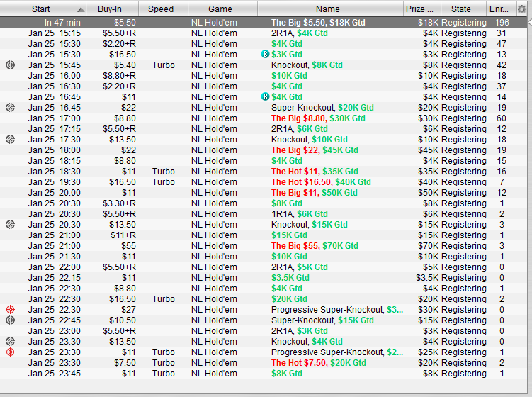The image size is (532, 397).
Task: Click the $25K prize cell
Action: point(428,352)
